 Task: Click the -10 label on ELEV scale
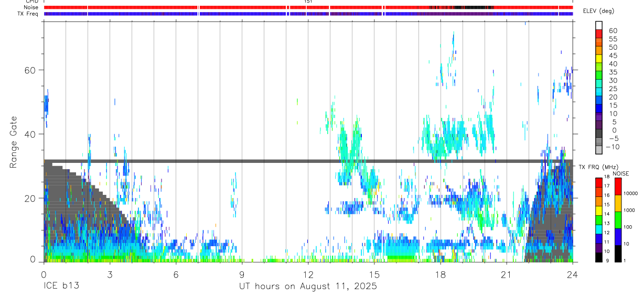click(x=611, y=146)
